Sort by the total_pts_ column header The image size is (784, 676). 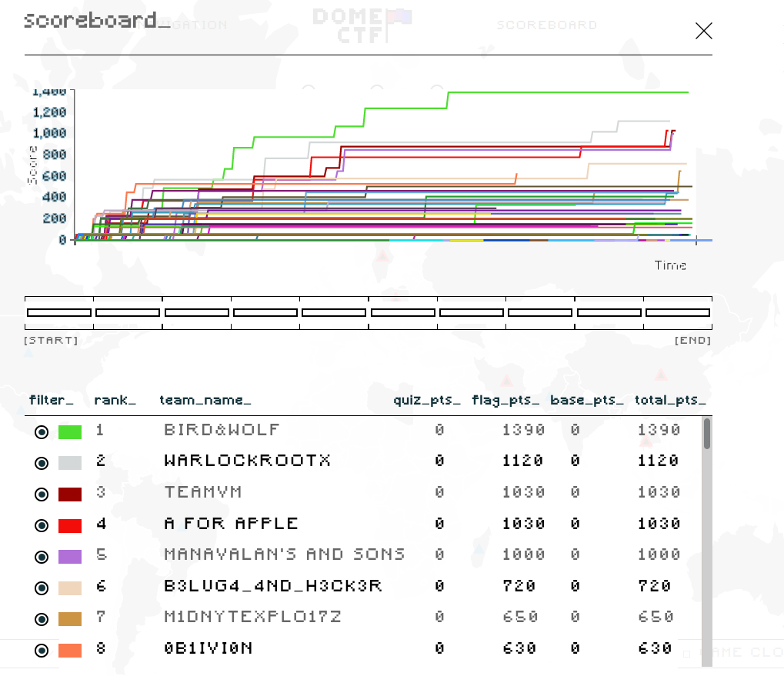(669, 400)
